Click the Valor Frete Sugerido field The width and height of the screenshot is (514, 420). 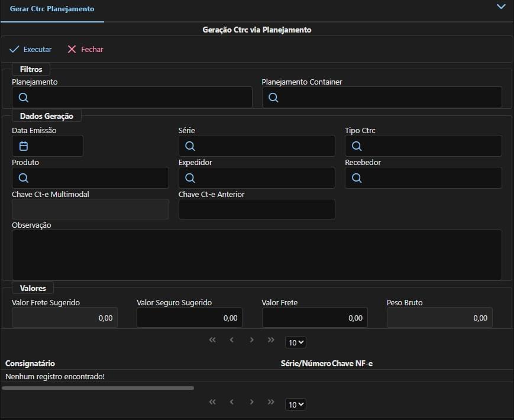pos(64,318)
